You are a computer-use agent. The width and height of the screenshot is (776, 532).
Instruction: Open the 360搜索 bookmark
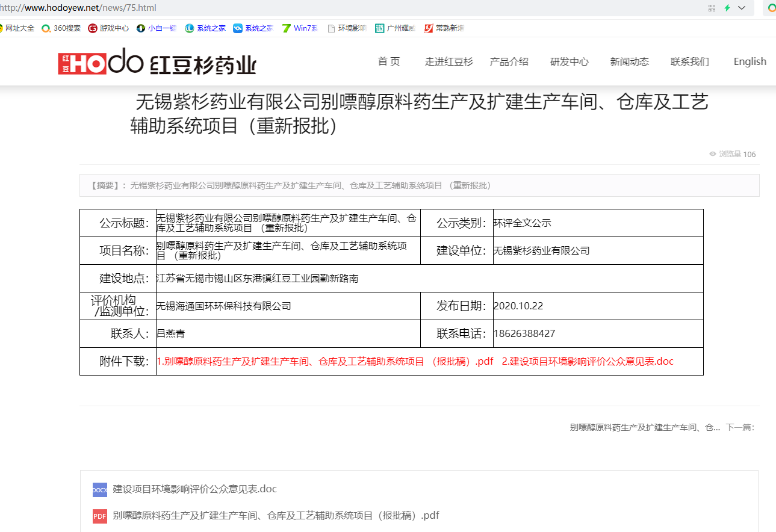[61, 28]
